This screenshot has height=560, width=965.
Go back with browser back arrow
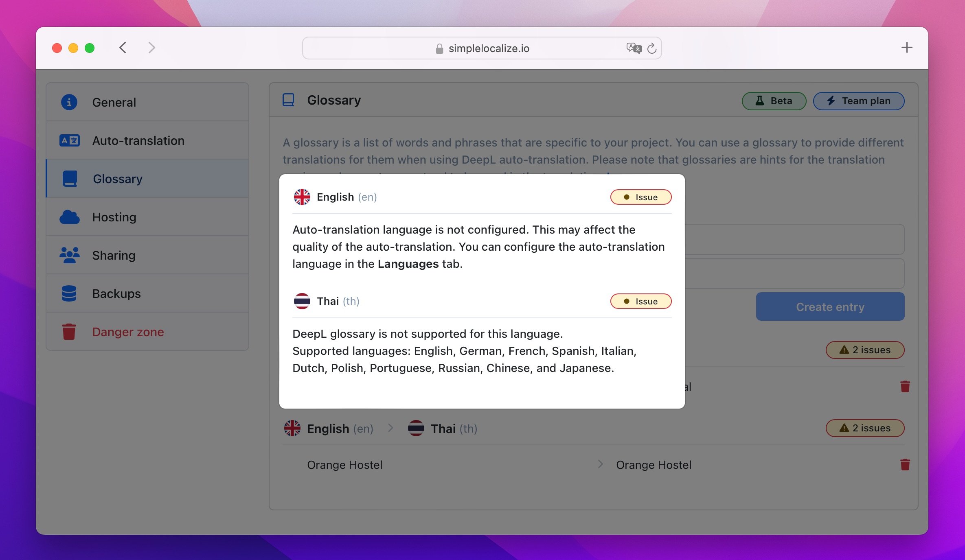click(x=123, y=48)
